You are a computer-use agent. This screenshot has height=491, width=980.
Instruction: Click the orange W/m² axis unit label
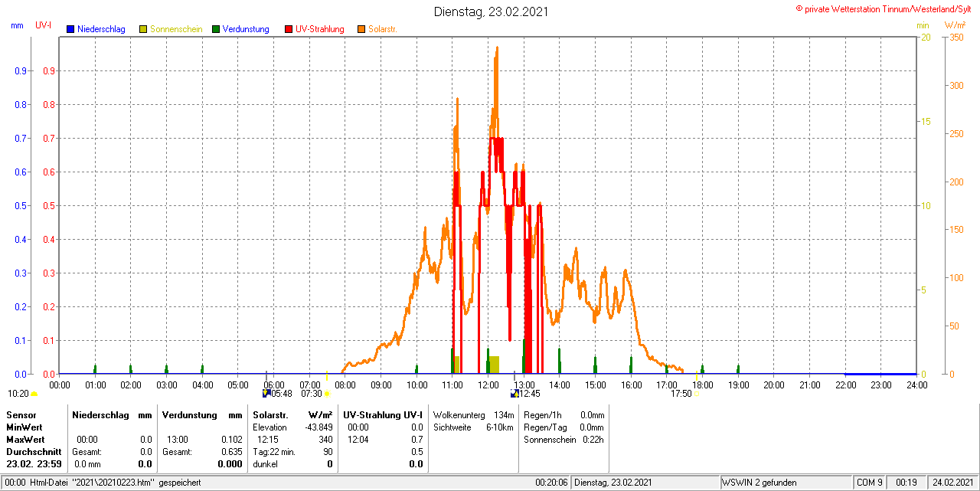click(956, 26)
